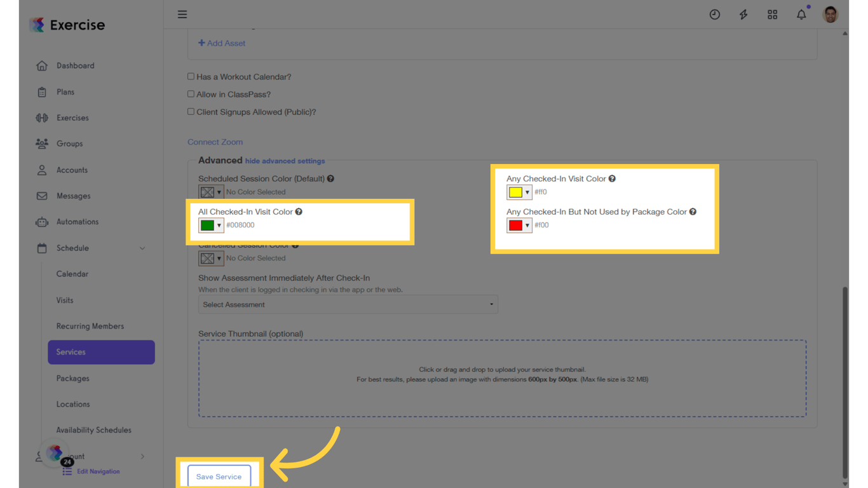Click the Dashboard home icon
868x488 pixels.
pyautogui.click(x=42, y=65)
